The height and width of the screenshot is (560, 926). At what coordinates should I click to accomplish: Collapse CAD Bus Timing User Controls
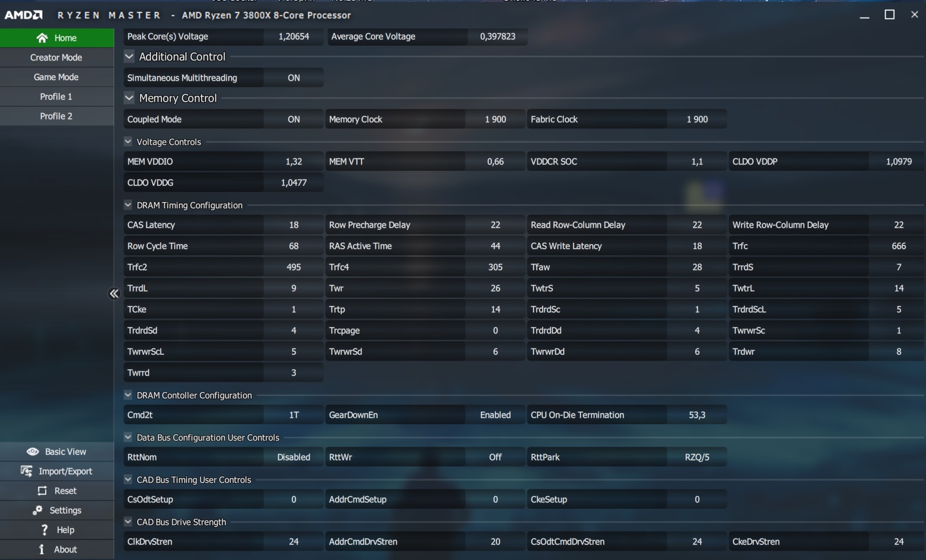click(128, 479)
